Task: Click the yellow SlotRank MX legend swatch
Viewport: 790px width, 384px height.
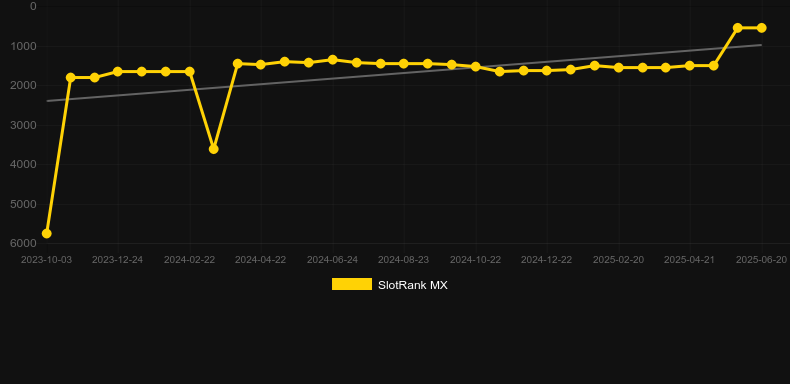Action: click(x=352, y=284)
